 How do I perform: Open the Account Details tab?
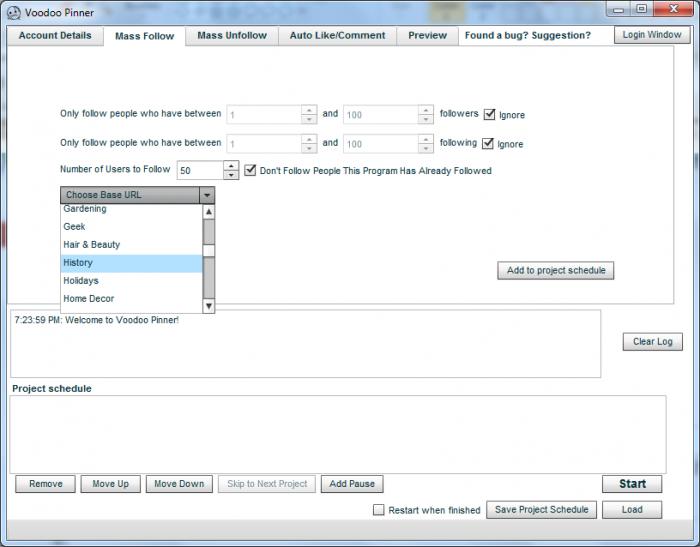coord(55,36)
